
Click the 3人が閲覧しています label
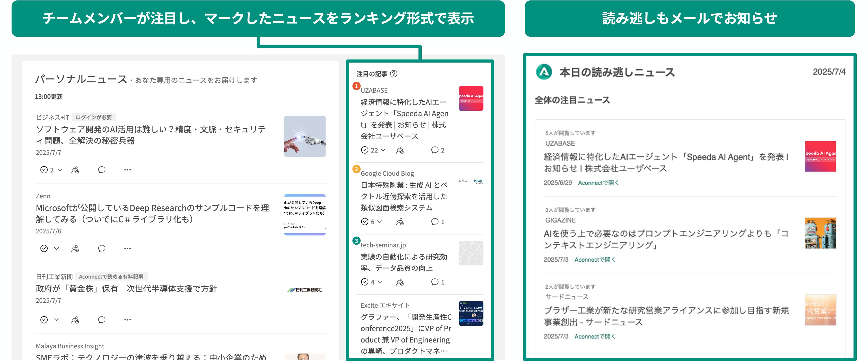click(570, 210)
